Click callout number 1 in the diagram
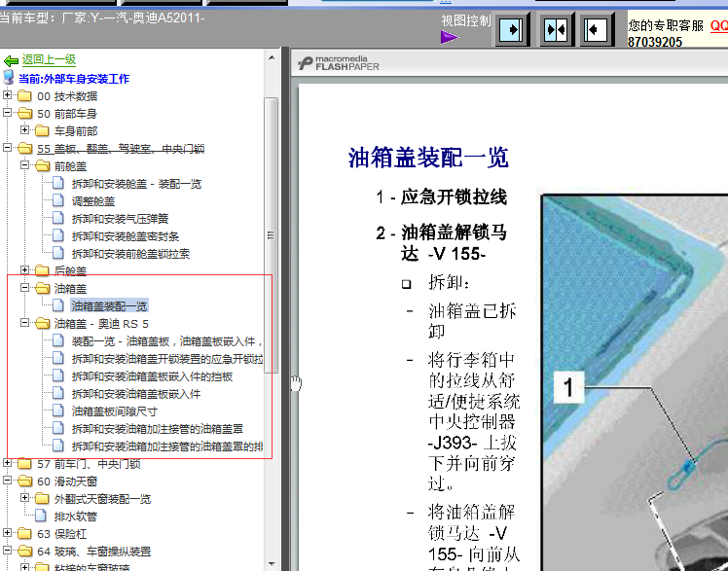The image size is (728, 571). 568,387
